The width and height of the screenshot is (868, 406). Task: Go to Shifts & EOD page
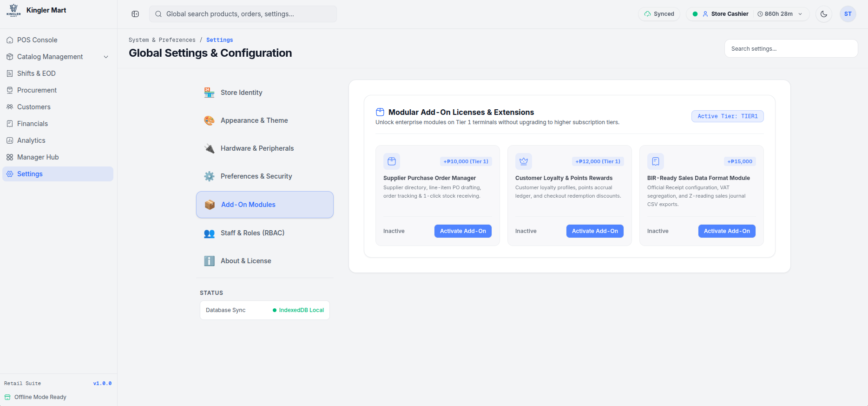coord(58,73)
